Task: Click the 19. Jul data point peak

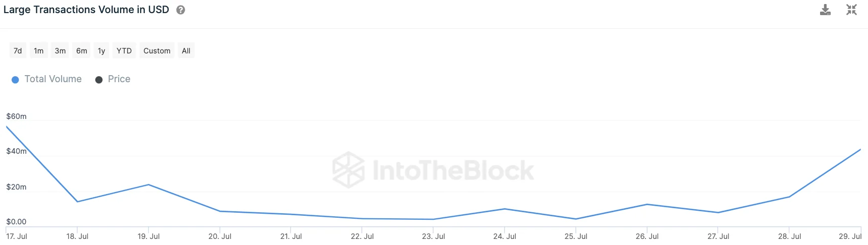Action: (x=148, y=185)
